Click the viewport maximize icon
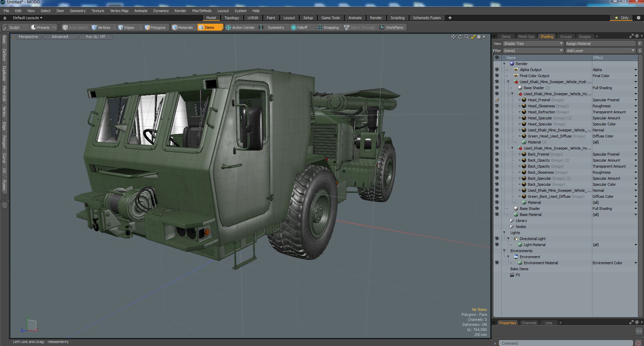 (473, 37)
